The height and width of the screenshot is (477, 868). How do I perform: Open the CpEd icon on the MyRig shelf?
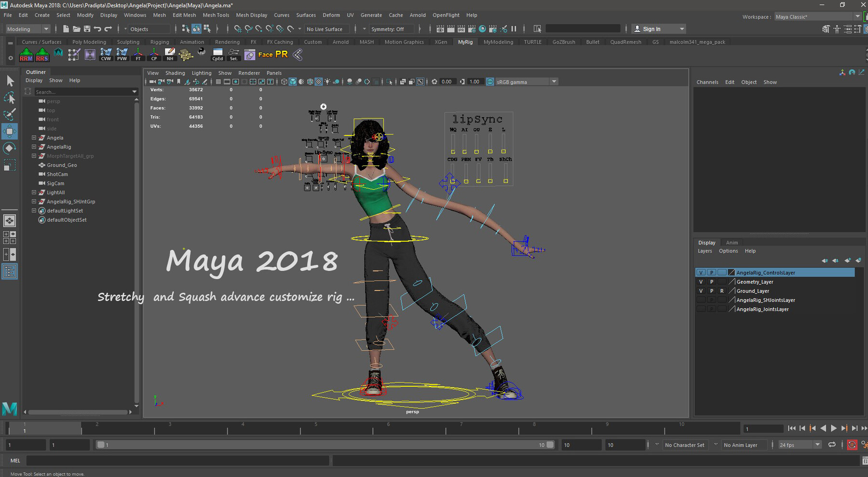click(217, 54)
